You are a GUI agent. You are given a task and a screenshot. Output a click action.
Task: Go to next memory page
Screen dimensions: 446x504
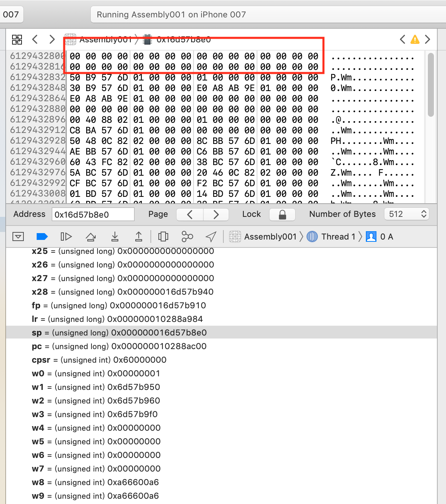216,215
